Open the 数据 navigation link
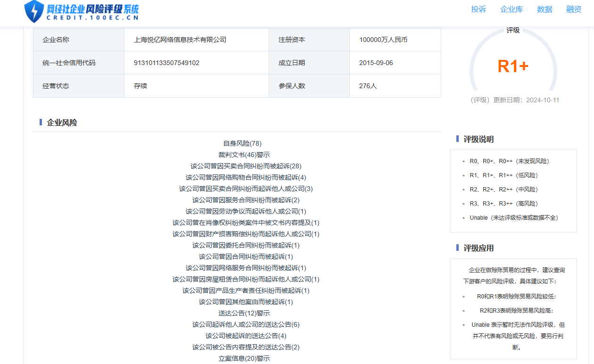This screenshot has width=594, height=364. pyautogui.click(x=544, y=9)
